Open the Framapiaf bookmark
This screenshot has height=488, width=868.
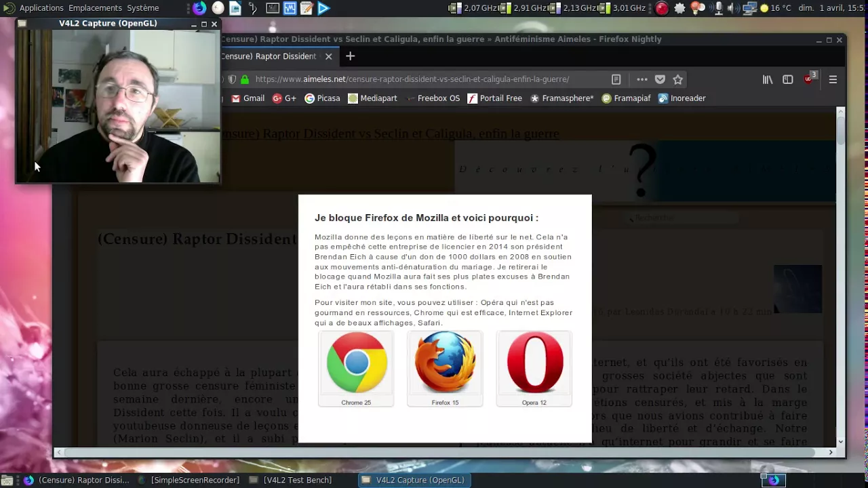point(626,98)
